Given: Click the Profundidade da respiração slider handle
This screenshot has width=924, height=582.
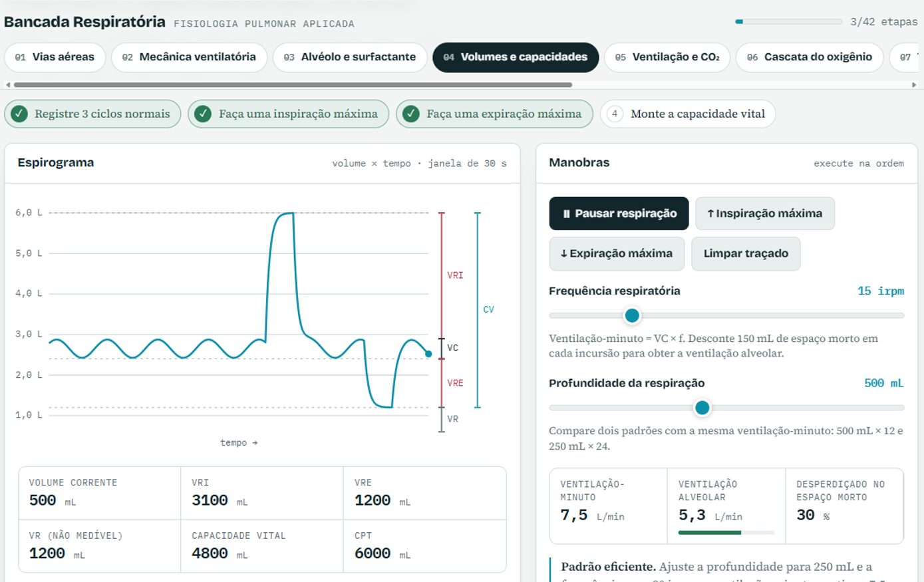Looking at the screenshot, I should point(702,408).
